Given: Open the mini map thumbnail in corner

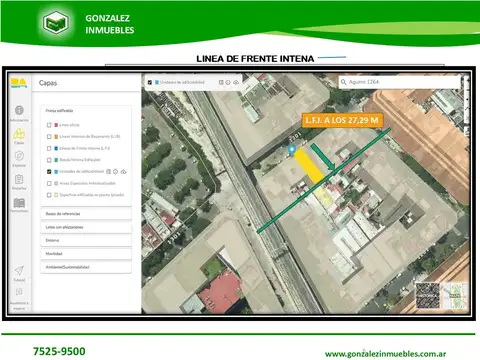Looking at the screenshot, I should [455, 295].
